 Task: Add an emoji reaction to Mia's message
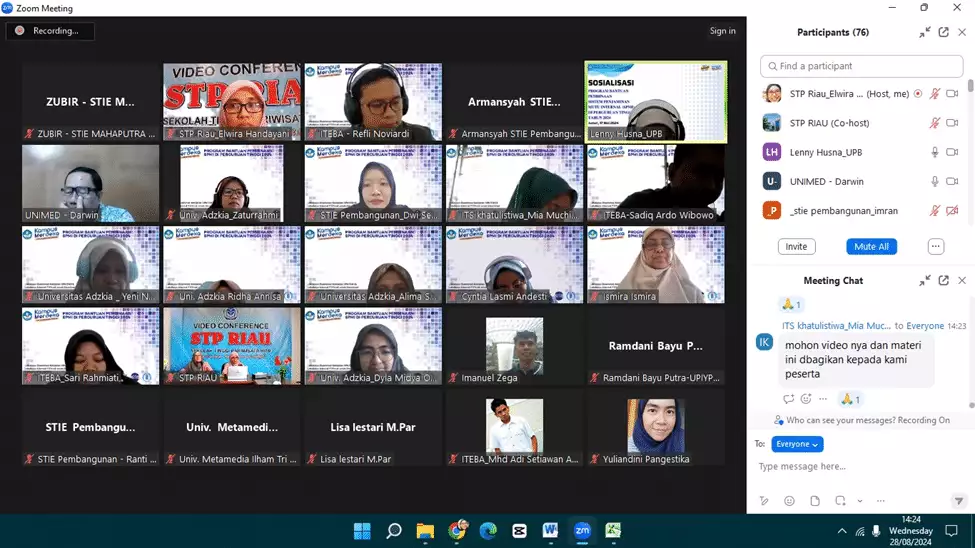(806, 399)
